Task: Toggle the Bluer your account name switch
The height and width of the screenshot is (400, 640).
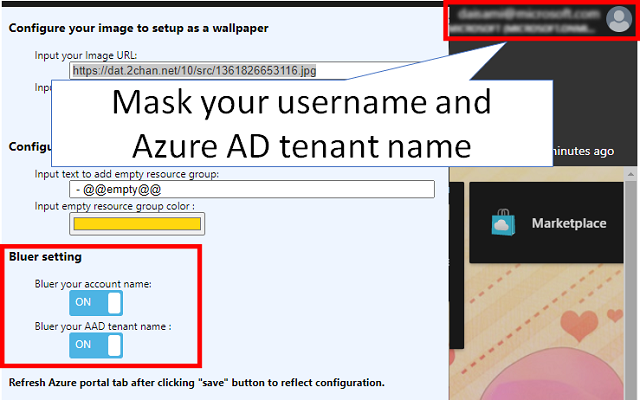Action: coord(96,302)
